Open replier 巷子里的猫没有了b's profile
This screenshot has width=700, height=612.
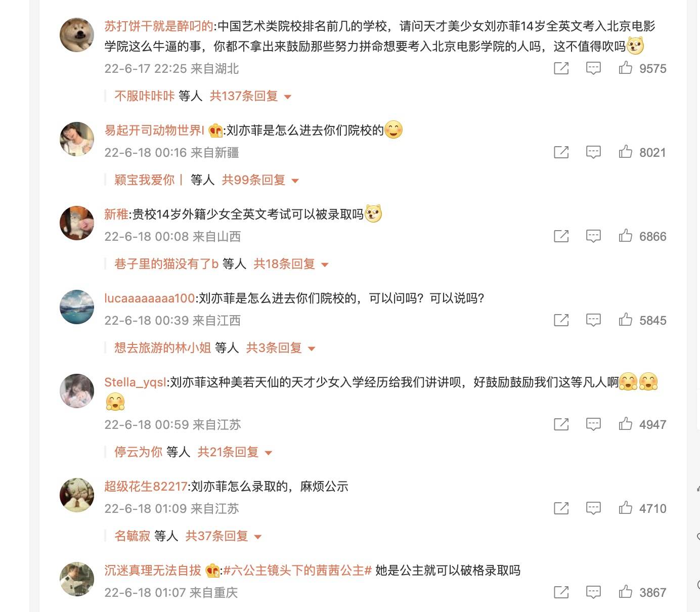click(x=166, y=264)
